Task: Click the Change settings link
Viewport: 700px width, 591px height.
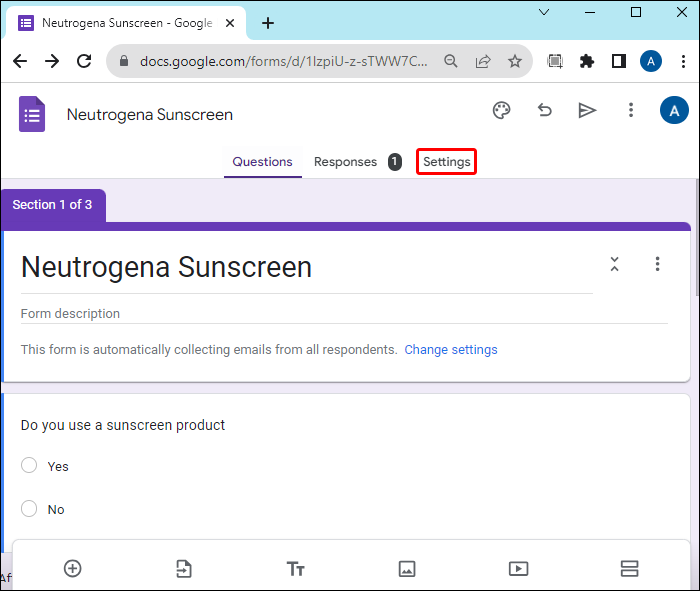Action: (x=451, y=350)
